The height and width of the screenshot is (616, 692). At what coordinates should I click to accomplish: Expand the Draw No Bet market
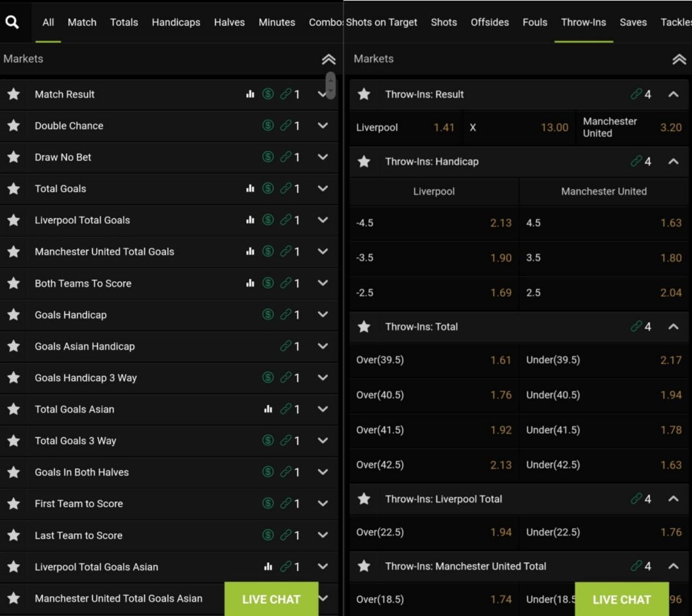pyautogui.click(x=323, y=157)
